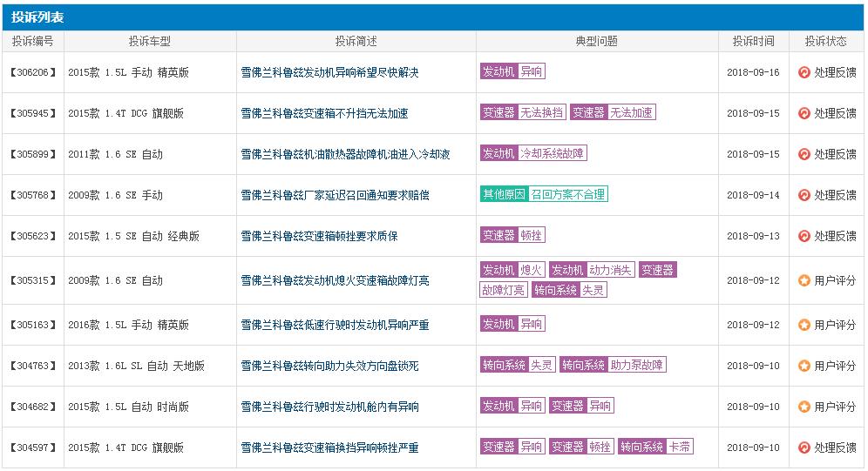Click the 发动机 异响 tag in row 306206
868x471 pixels.
coord(512,71)
